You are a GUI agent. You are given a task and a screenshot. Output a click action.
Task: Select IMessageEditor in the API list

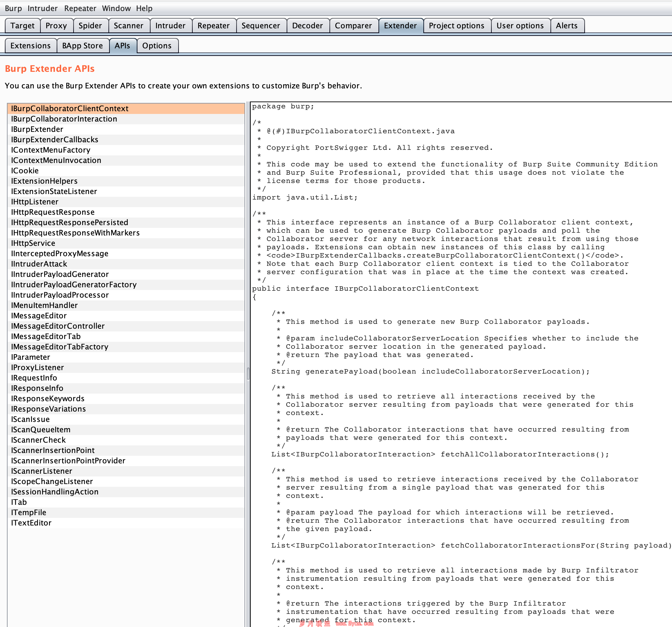[126, 316]
